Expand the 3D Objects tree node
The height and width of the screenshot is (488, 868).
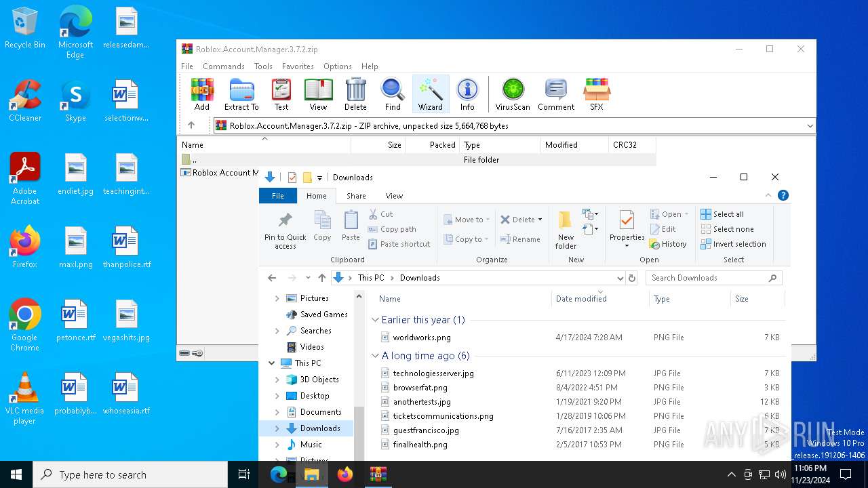277,380
